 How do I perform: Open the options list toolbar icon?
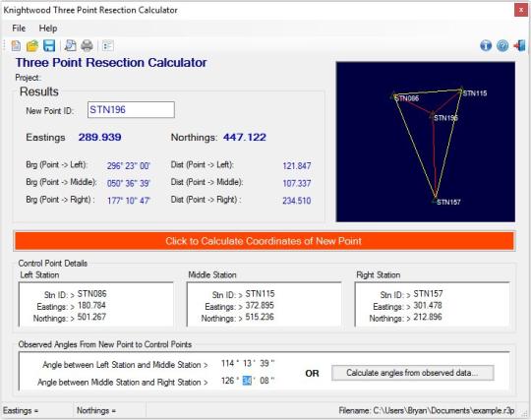[108, 45]
